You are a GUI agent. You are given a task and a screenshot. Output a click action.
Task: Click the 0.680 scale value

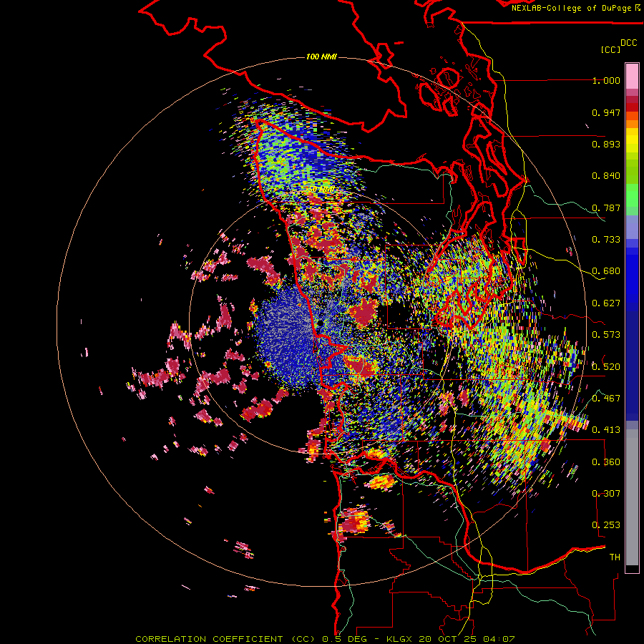coord(606,271)
